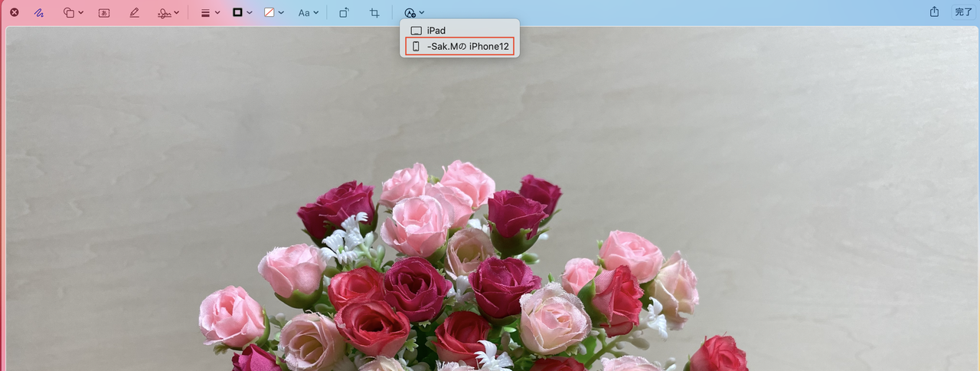Open the annotate-with-device menu
The image size is (980, 371).
414,13
